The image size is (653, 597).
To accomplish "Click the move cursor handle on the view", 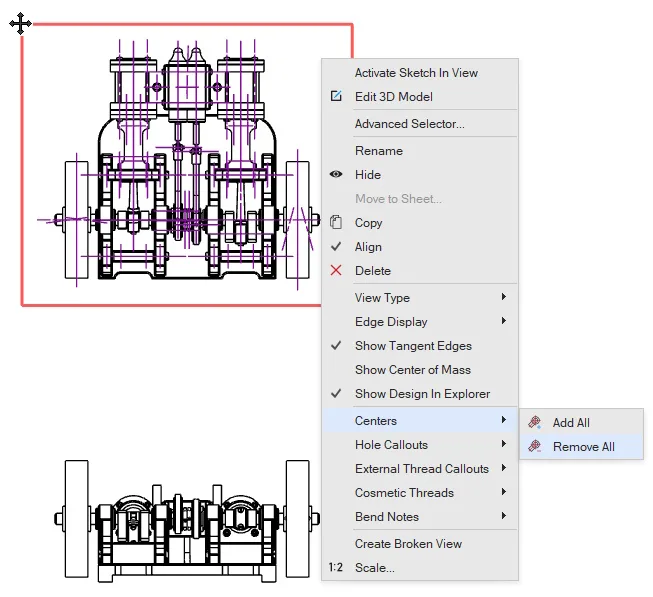I will coord(20,23).
